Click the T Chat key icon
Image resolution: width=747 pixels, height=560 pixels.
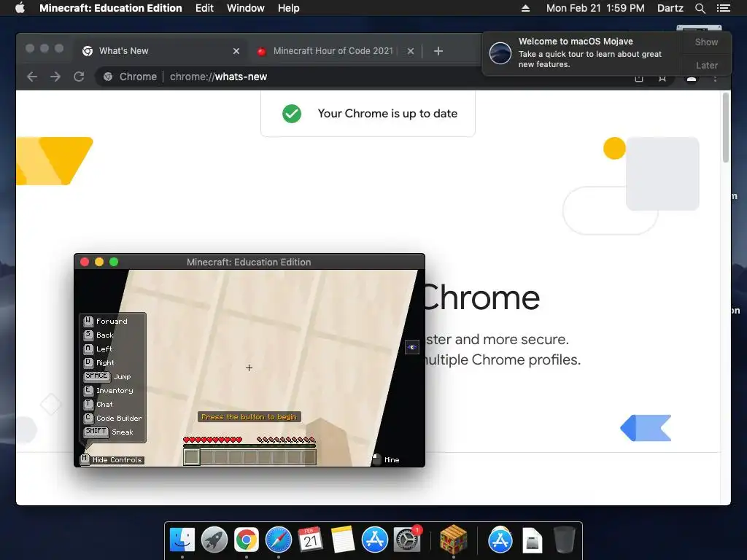click(x=88, y=404)
